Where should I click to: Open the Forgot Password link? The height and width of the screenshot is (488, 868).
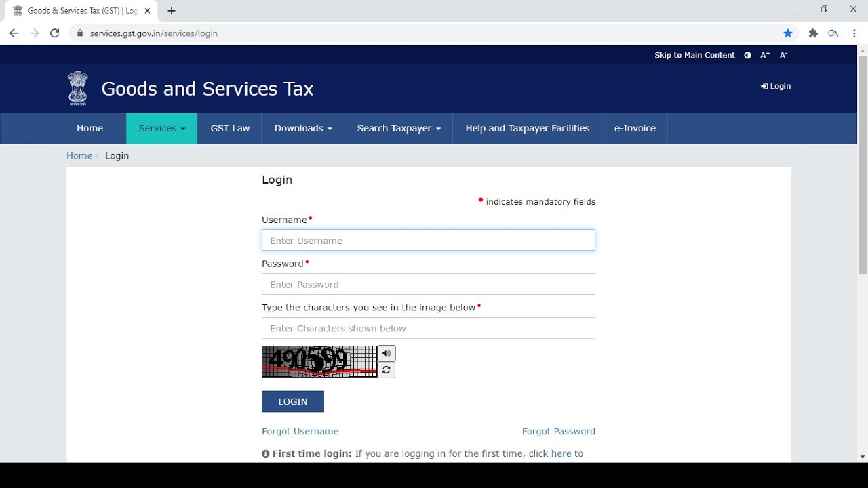(559, 431)
